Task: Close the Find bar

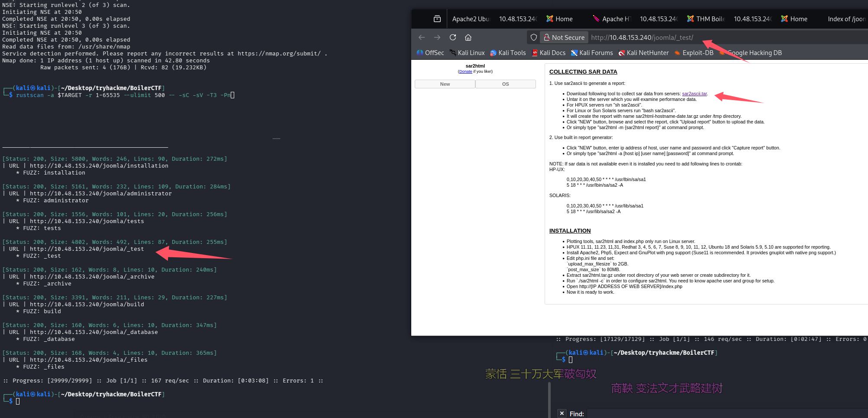Action: (x=561, y=413)
